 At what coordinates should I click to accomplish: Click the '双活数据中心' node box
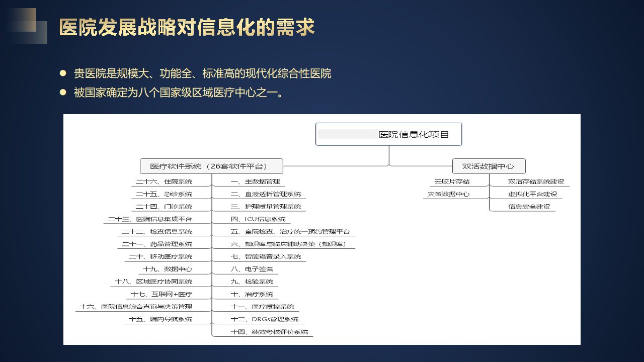click(x=489, y=166)
